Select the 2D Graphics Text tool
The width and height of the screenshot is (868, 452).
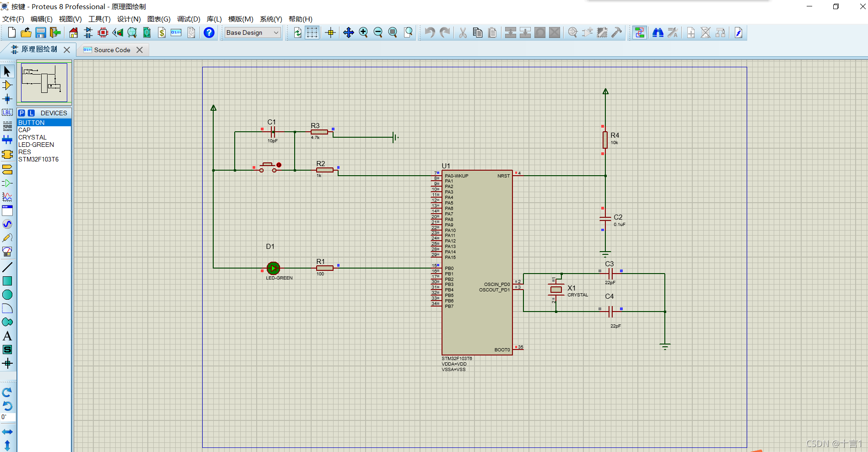click(7, 336)
